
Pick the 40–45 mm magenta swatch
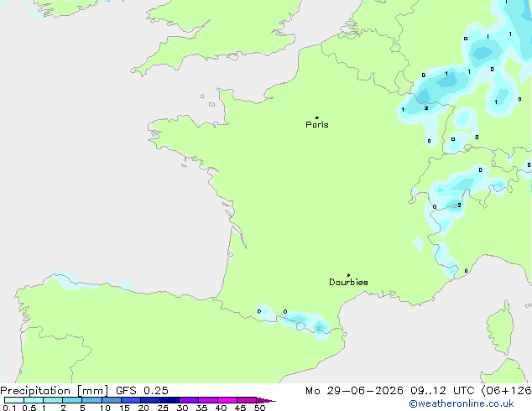tap(227, 400)
